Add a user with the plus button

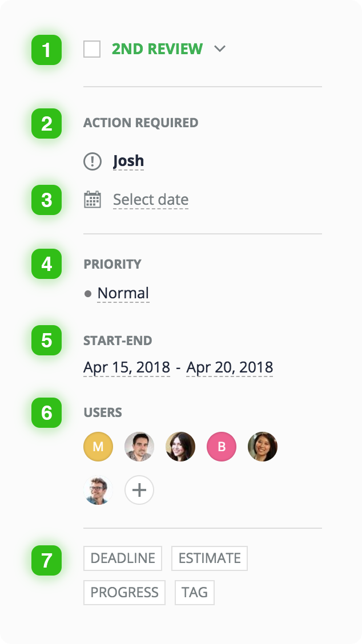pos(139,490)
